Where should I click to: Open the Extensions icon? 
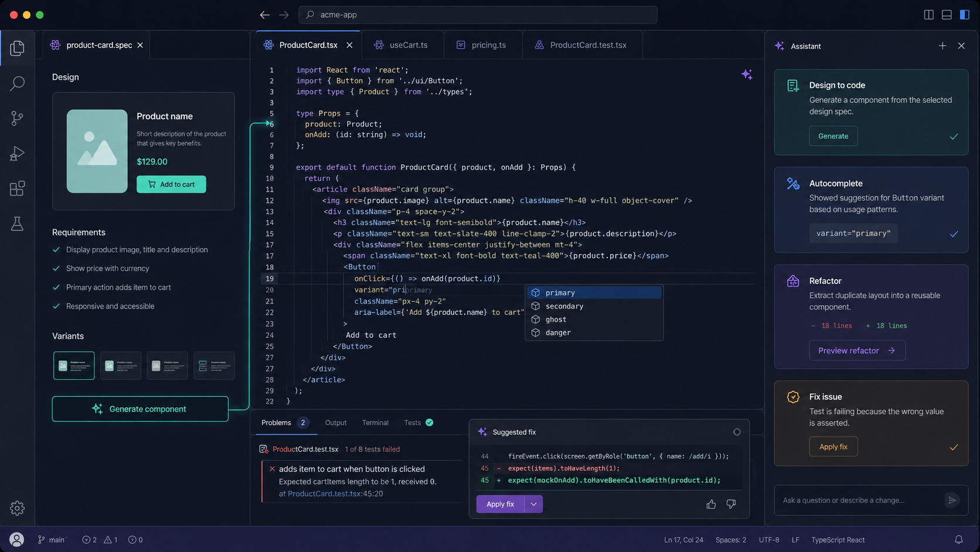tap(17, 189)
